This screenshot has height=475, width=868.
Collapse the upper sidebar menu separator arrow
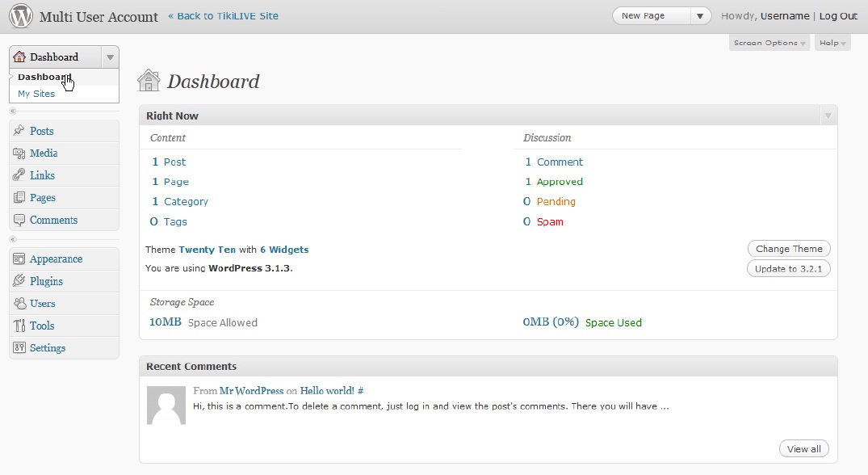tap(13, 111)
